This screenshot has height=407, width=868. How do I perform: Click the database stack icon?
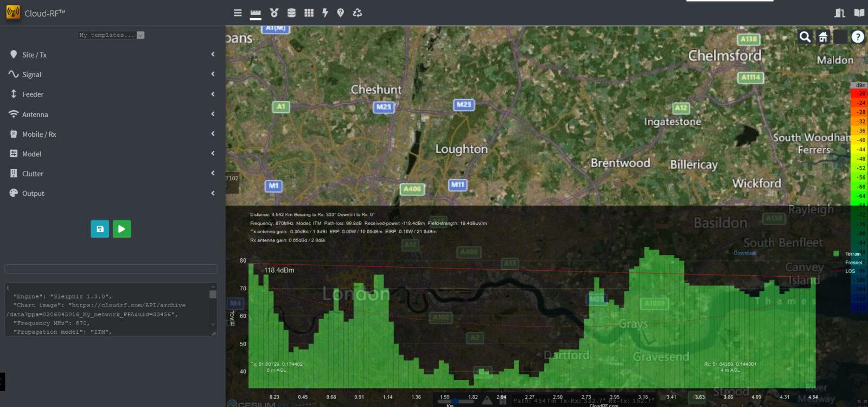click(291, 12)
